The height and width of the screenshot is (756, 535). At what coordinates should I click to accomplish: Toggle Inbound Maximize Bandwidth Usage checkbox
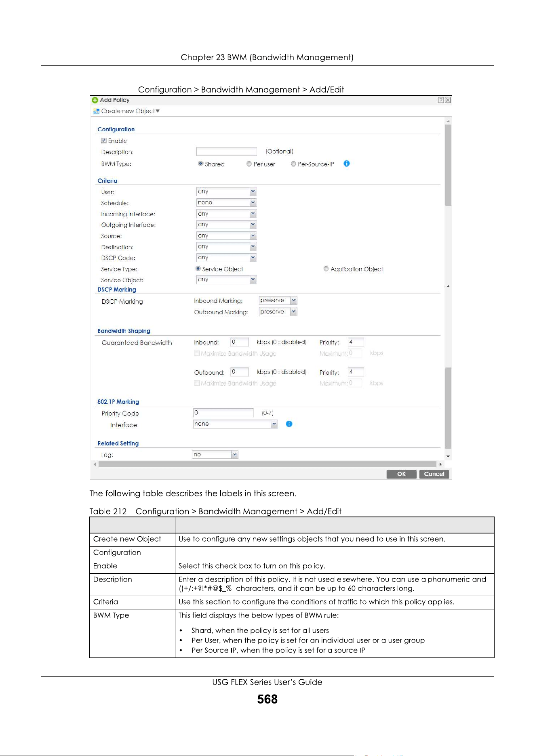point(197,353)
